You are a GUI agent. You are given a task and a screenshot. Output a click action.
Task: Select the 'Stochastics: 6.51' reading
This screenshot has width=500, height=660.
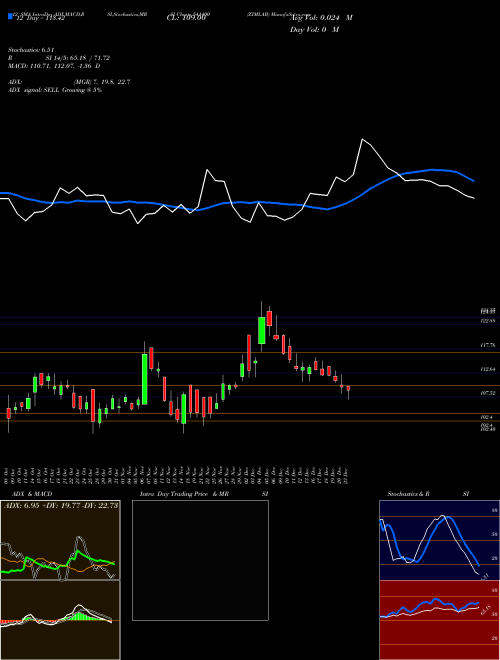pyautogui.click(x=31, y=50)
